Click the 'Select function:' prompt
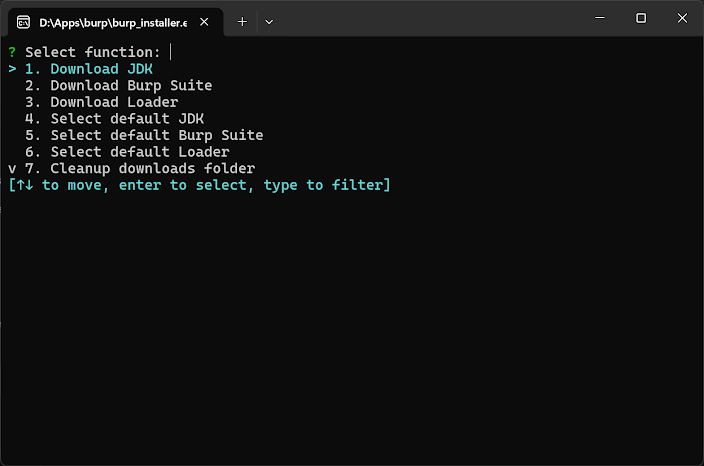The width and height of the screenshot is (704, 466). click(x=92, y=52)
